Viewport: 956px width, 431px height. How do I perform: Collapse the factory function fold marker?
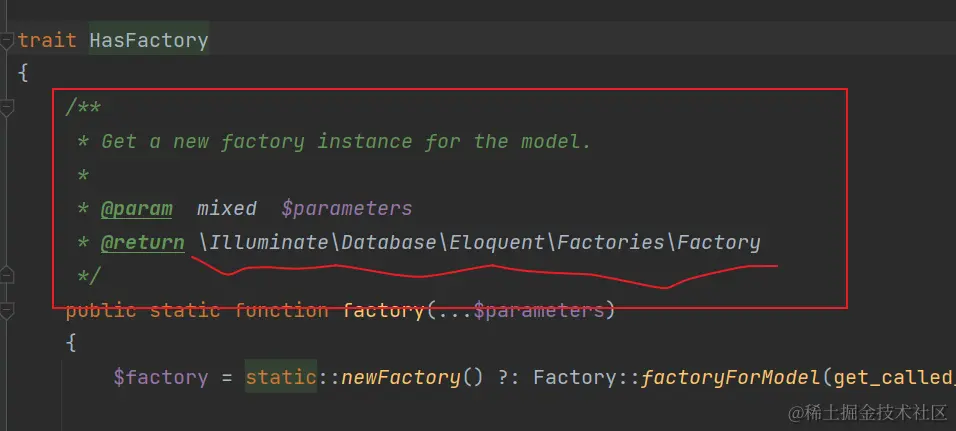click(x=6, y=311)
